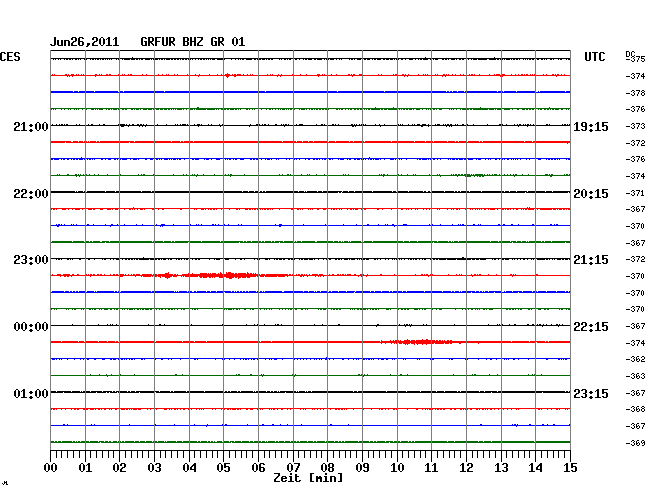Select the local time label '23:00'
Viewport: 650px width, 494px height.
pos(31,260)
